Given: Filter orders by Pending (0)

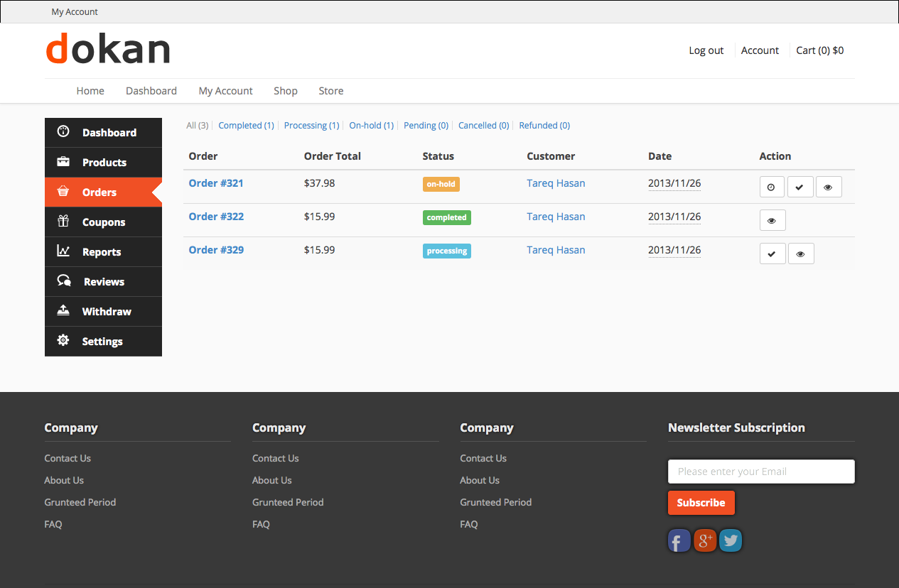Looking at the screenshot, I should coord(426,126).
